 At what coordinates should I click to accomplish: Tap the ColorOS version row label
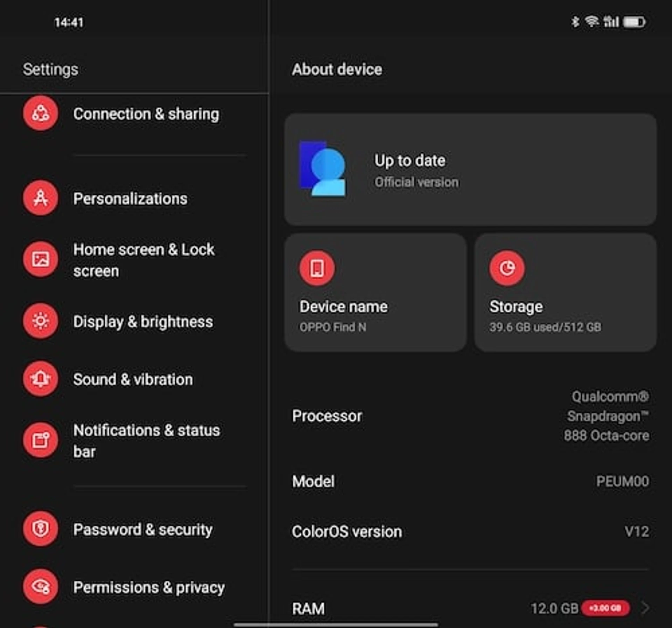tap(347, 532)
